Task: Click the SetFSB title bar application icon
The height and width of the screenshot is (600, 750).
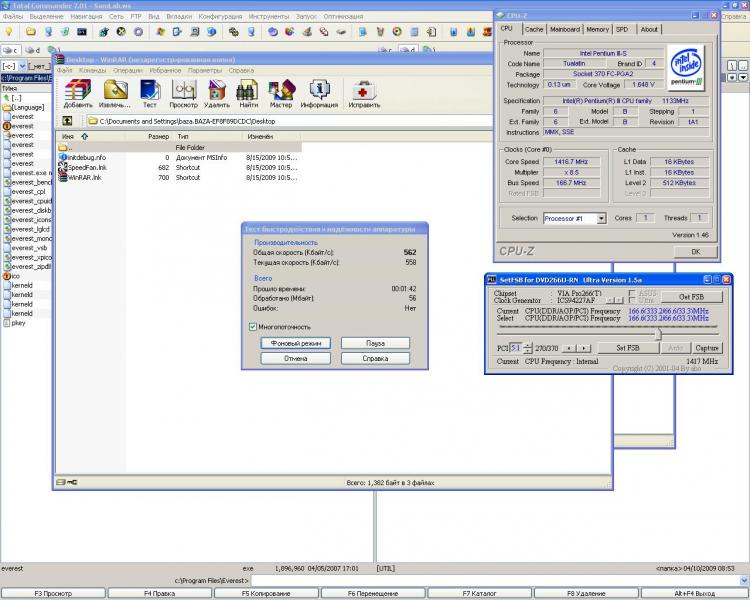Action: pyautogui.click(x=491, y=279)
